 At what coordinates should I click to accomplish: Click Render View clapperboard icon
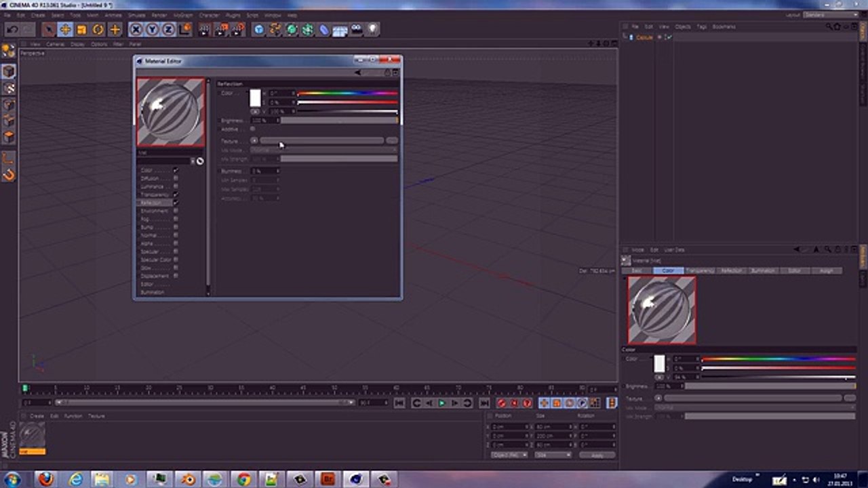point(205,29)
